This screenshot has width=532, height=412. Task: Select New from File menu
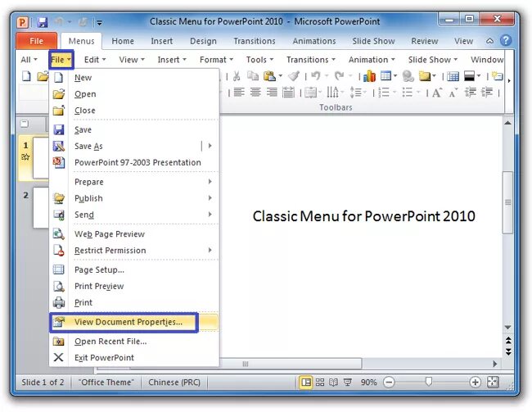pyautogui.click(x=134, y=78)
